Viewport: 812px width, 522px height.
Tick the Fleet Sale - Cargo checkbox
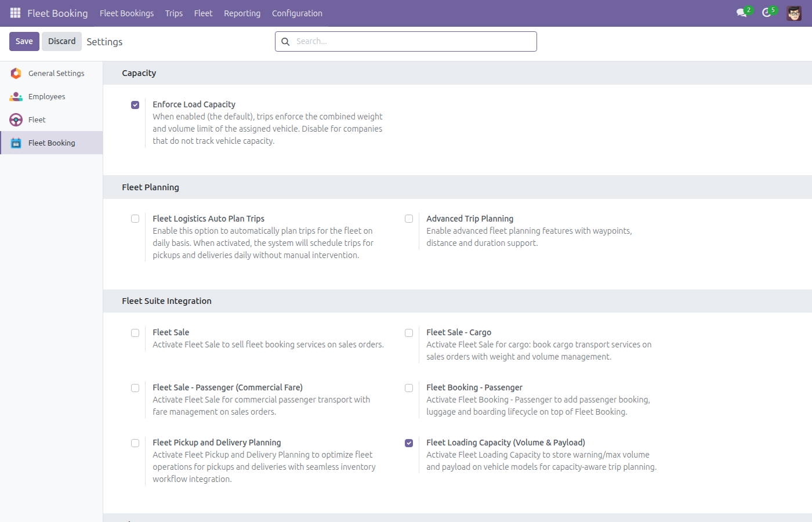[409, 333]
